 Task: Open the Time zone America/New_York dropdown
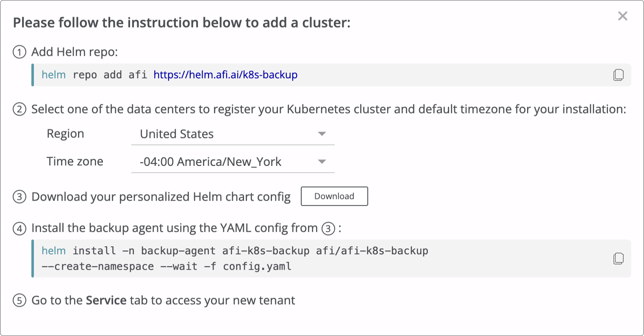(x=233, y=162)
